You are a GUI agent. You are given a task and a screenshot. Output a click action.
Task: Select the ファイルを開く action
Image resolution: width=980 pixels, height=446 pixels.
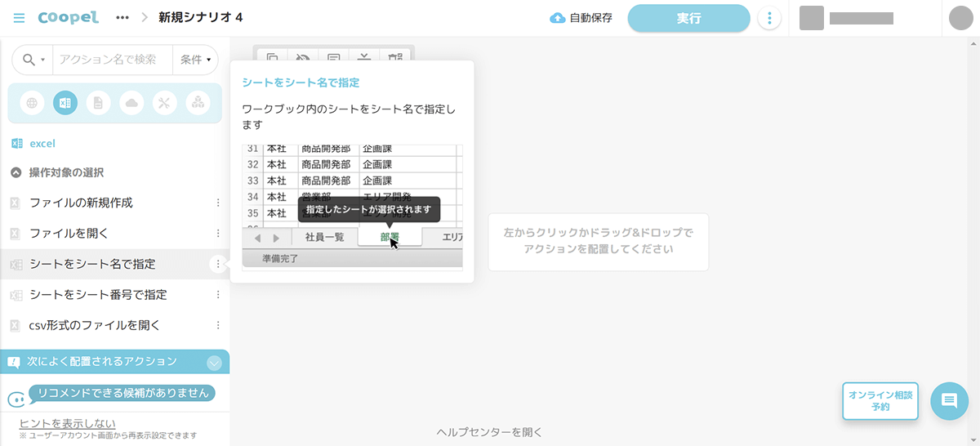point(69,234)
